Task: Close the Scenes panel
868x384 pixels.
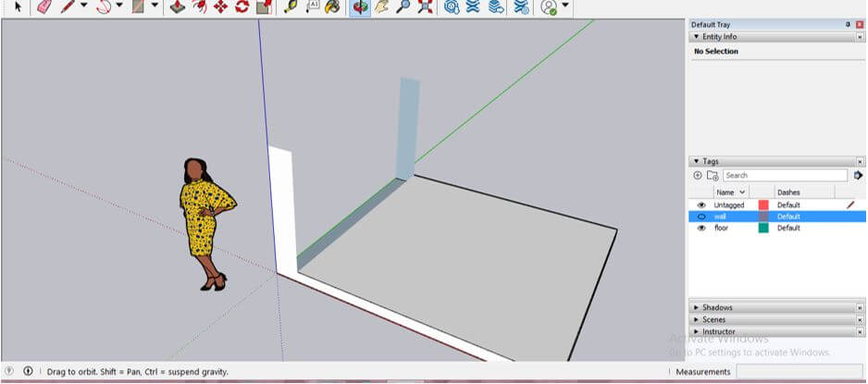Action: [x=860, y=320]
